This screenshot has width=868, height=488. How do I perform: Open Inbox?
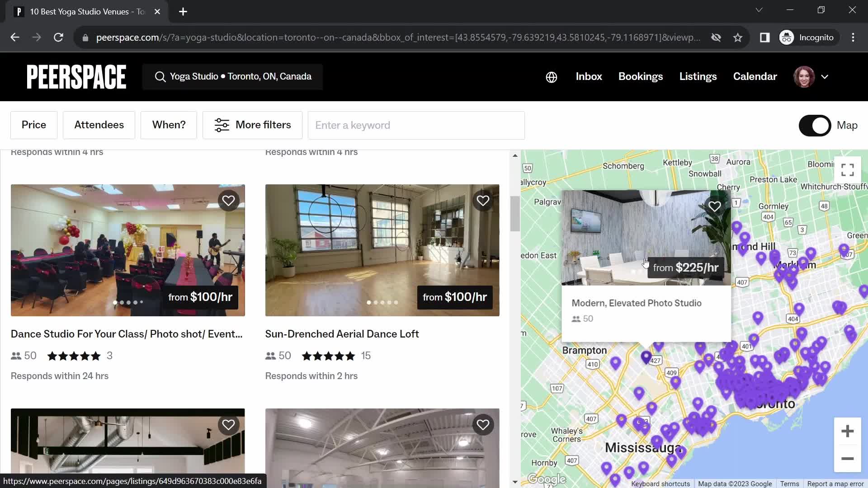click(x=589, y=77)
